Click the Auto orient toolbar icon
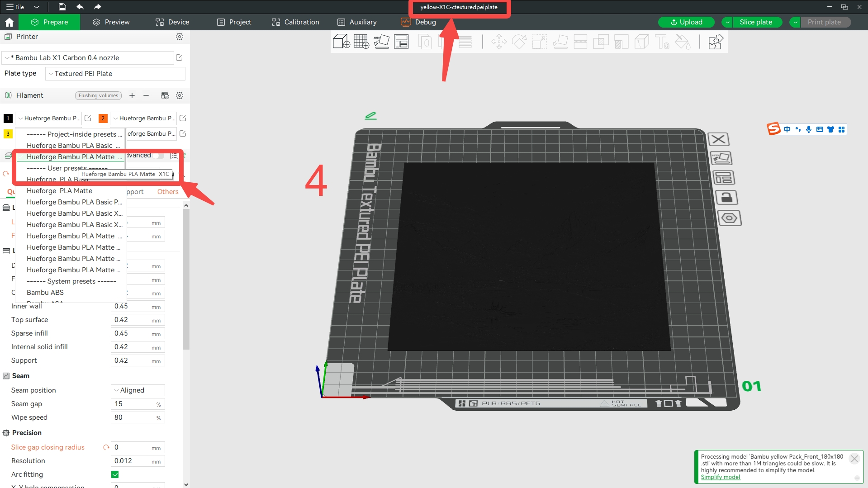The width and height of the screenshot is (868, 488). (x=381, y=42)
